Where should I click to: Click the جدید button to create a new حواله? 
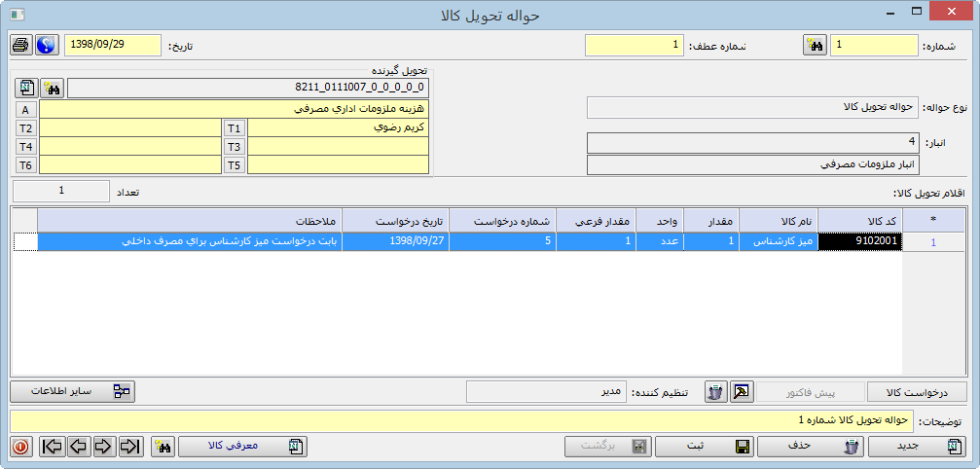918,447
